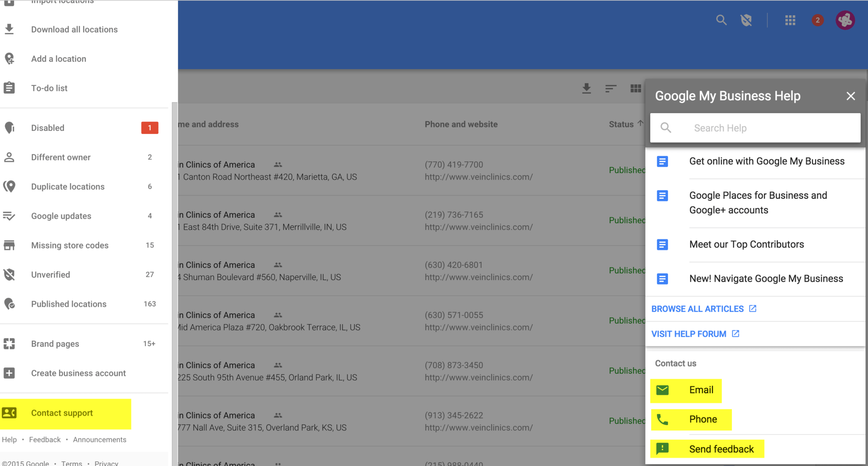Viewport: 868px width, 466px height.
Task: Click the Duplicate locations pin icon
Action: pyautogui.click(x=9, y=186)
